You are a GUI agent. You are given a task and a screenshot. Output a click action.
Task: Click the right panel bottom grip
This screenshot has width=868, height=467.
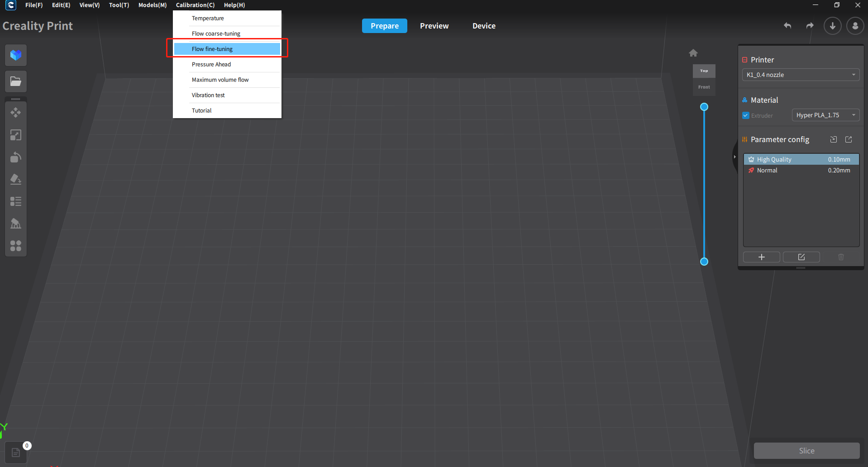801,268
